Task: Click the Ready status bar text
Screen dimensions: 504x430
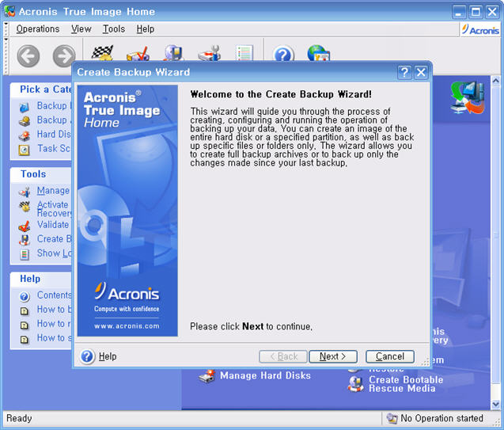Action: pos(19,418)
